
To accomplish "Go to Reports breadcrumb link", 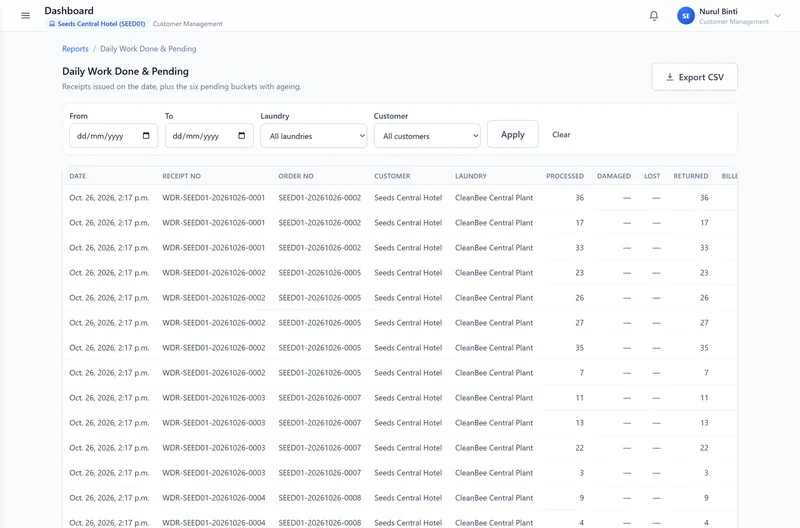I will (x=75, y=49).
